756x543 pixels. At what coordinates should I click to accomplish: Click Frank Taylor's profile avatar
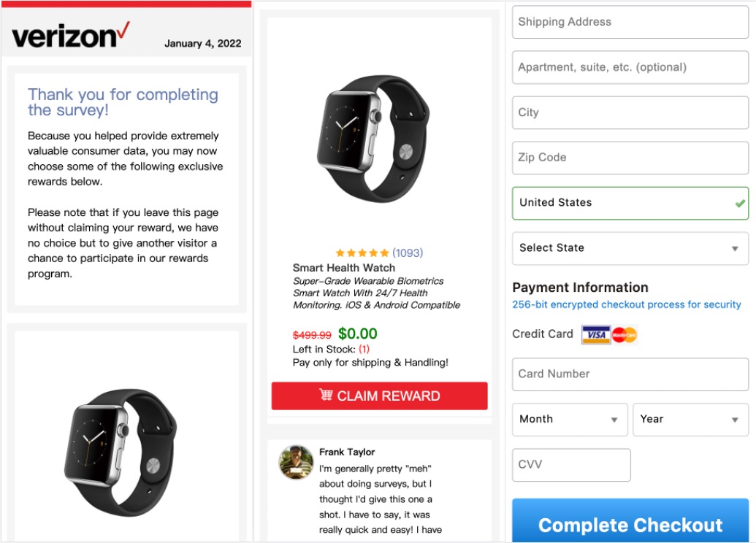pos(295,463)
